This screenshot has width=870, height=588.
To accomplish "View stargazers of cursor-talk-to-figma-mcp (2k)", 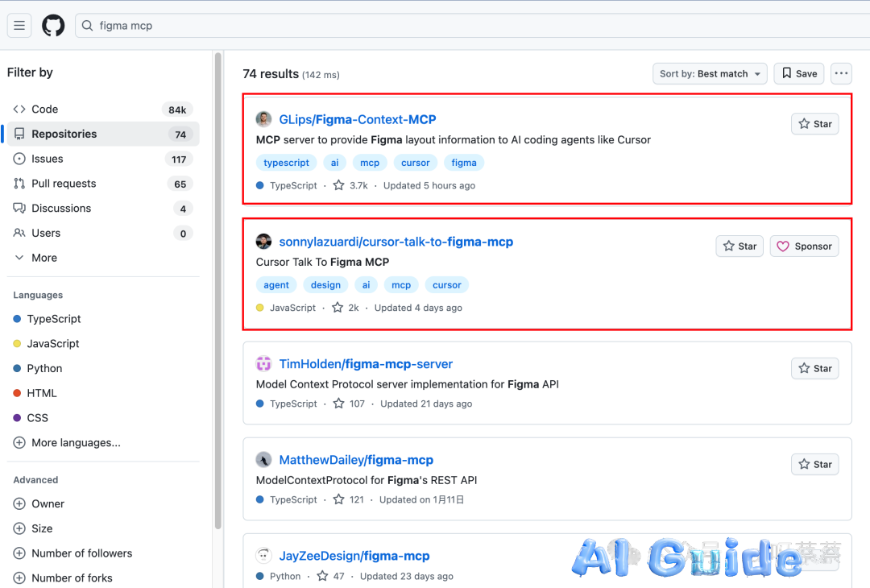I will pyautogui.click(x=345, y=308).
